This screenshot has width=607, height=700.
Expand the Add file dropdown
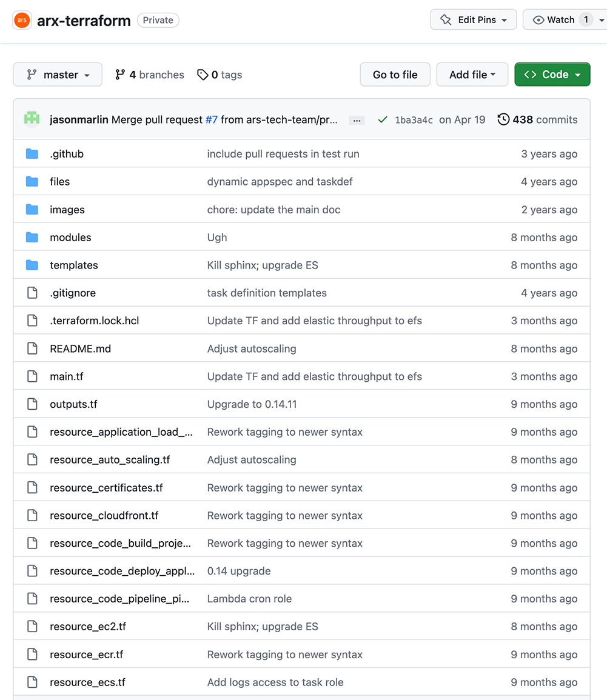tap(472, 75)
